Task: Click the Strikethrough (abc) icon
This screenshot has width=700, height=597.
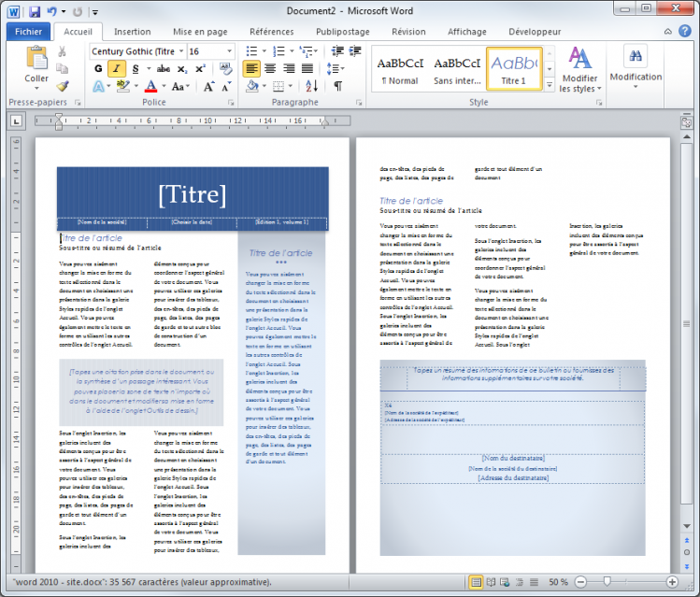Action: (x=164, y=68)
